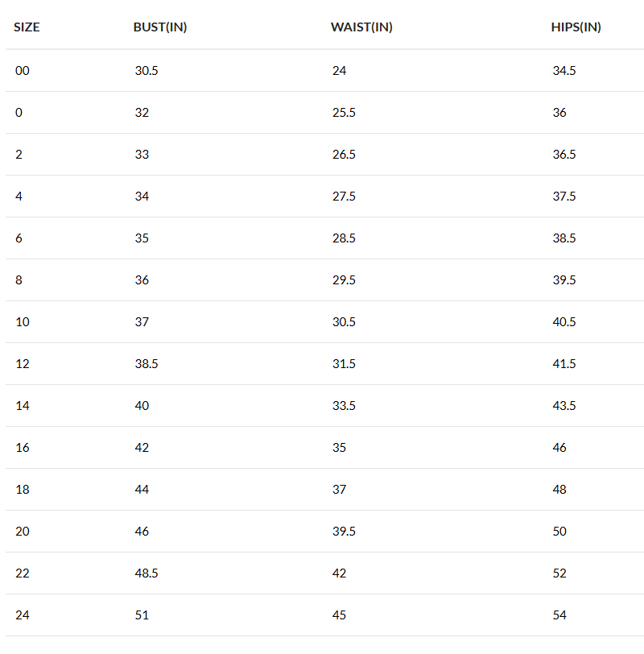The image size is (644, 654).
Task: Click bust value 36 in size 8 row
Action: (x=142, y=280)
